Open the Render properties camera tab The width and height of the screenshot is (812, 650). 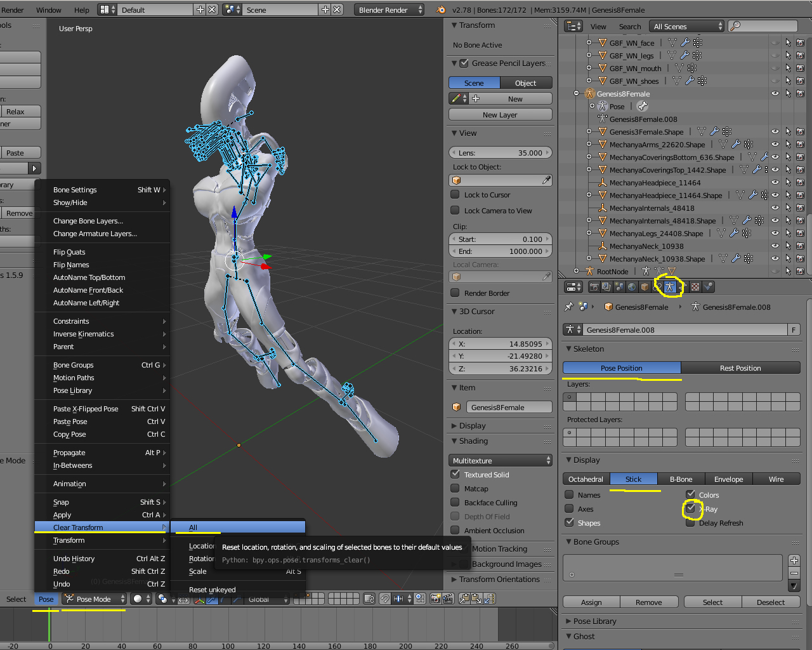[x=594, y=287]
